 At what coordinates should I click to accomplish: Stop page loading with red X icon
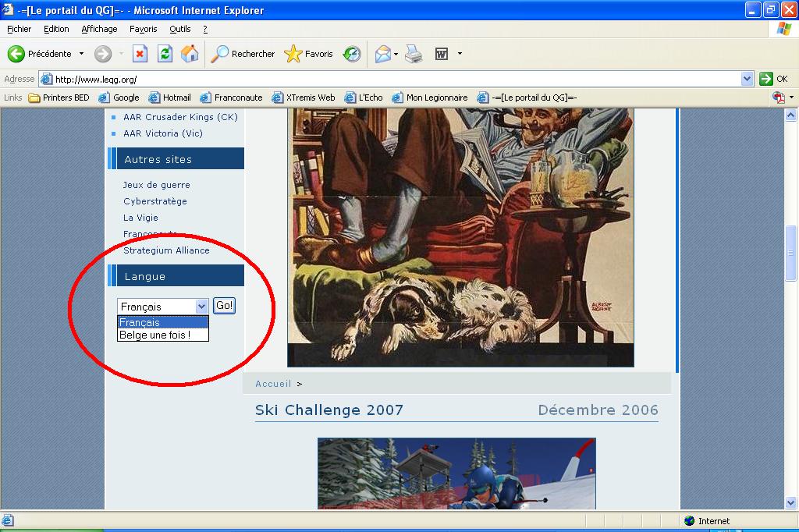click(x=140, y=54)
